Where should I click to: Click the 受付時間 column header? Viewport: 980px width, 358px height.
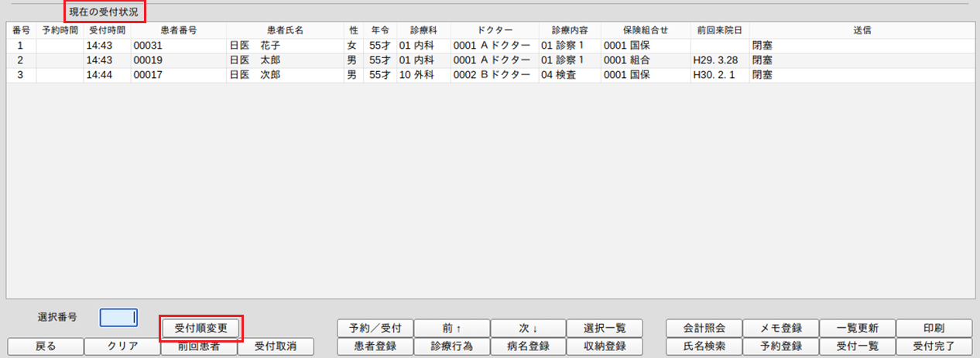pyautogui.click(x=107, y=30)
